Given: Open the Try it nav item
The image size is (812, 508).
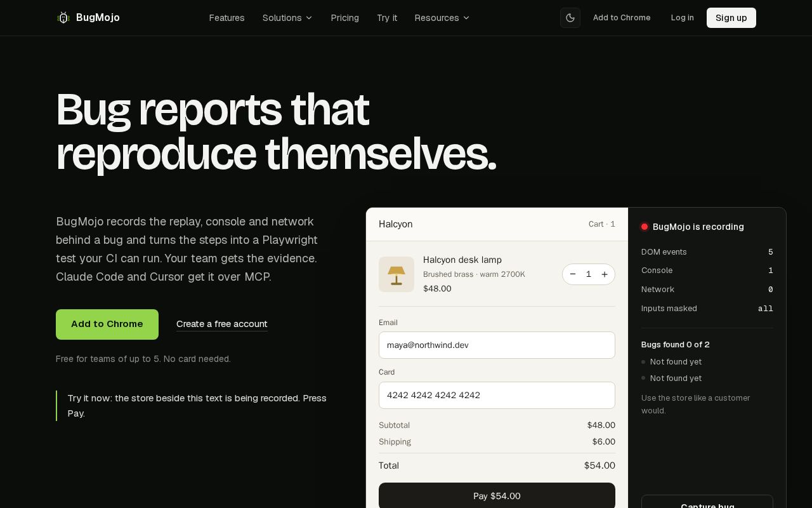Looking at the screenshot, I should point(387,18).
